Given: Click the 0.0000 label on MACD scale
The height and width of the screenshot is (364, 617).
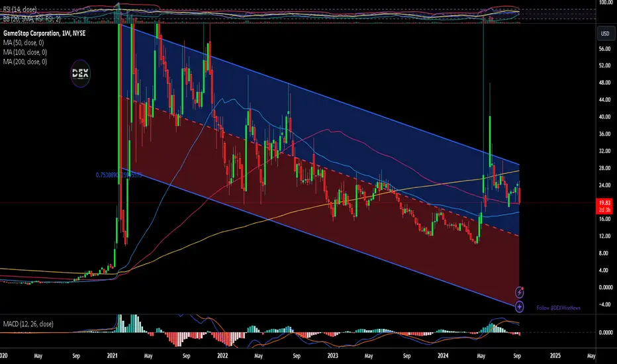Looking at the screenshot, I should [605, 332].
